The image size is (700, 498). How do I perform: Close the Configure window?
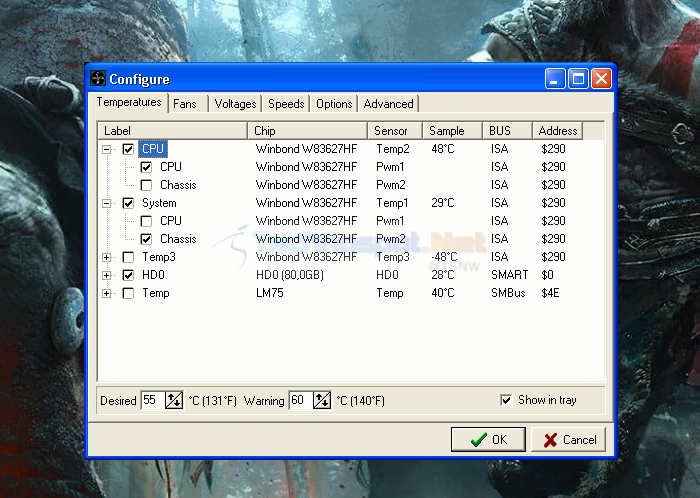click(601, 79)
